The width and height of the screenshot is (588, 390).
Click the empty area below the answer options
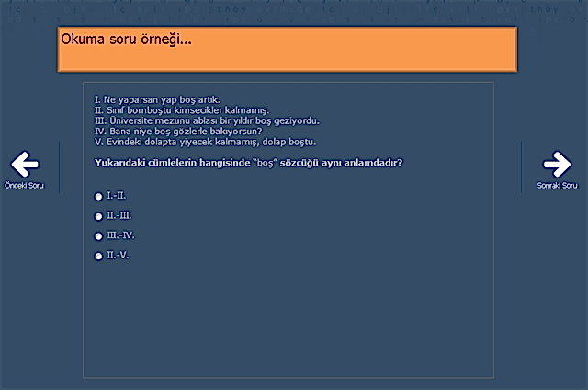pos(288,322)
